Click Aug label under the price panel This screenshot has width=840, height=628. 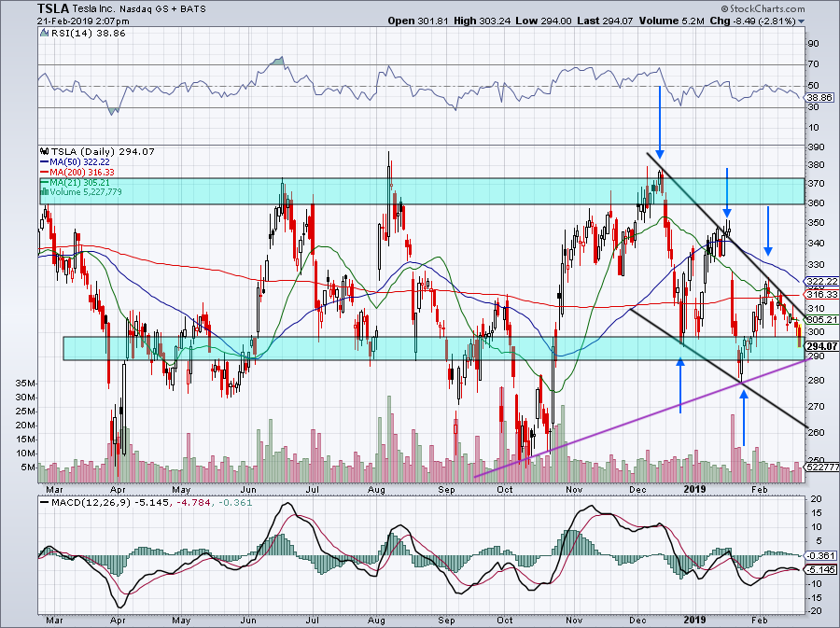(x=377, y=489)
